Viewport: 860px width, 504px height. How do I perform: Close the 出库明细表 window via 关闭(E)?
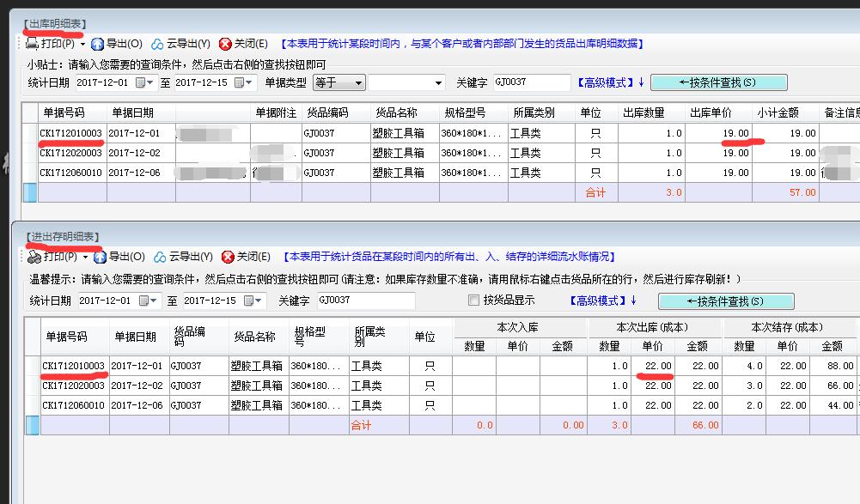click(x=243, y=44)
